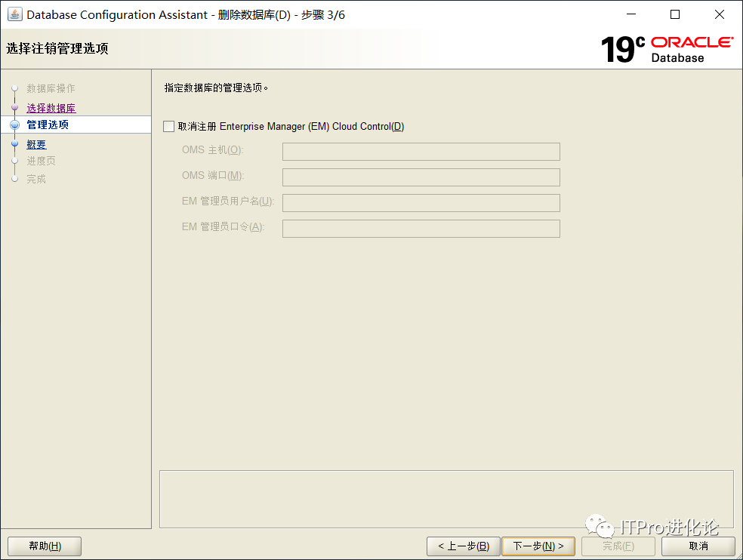Click 进度页 step in sidebar
The height and width of the screenshot is (560, 743).
42,161
